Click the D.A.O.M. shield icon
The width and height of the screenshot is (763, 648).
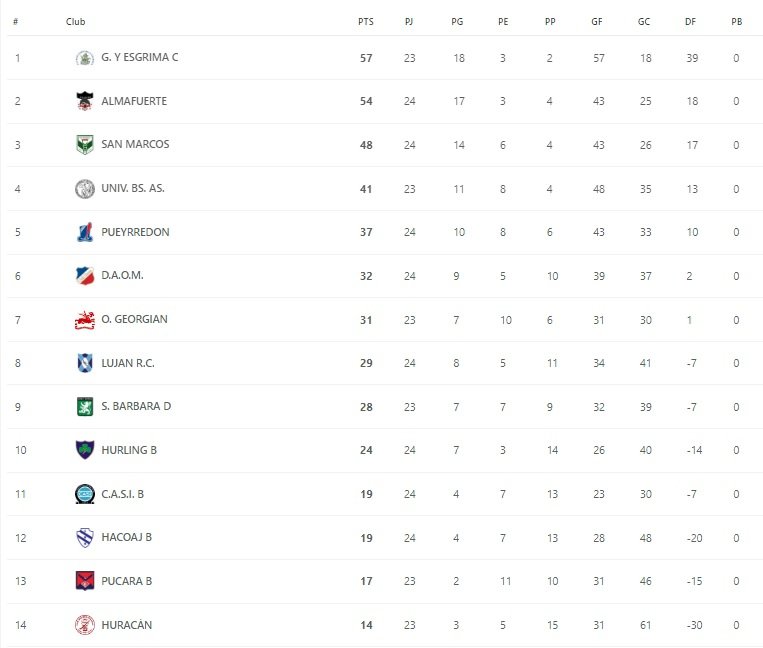pos(85,276)
